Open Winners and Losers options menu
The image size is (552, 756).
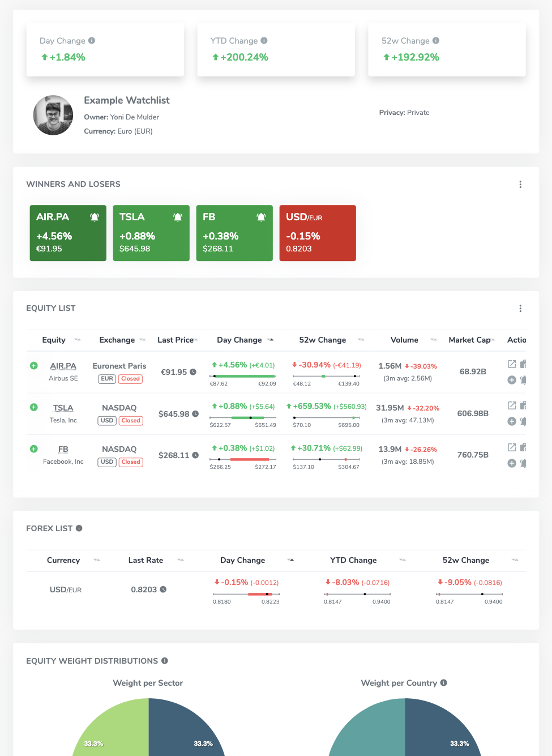tap(520, 184)
